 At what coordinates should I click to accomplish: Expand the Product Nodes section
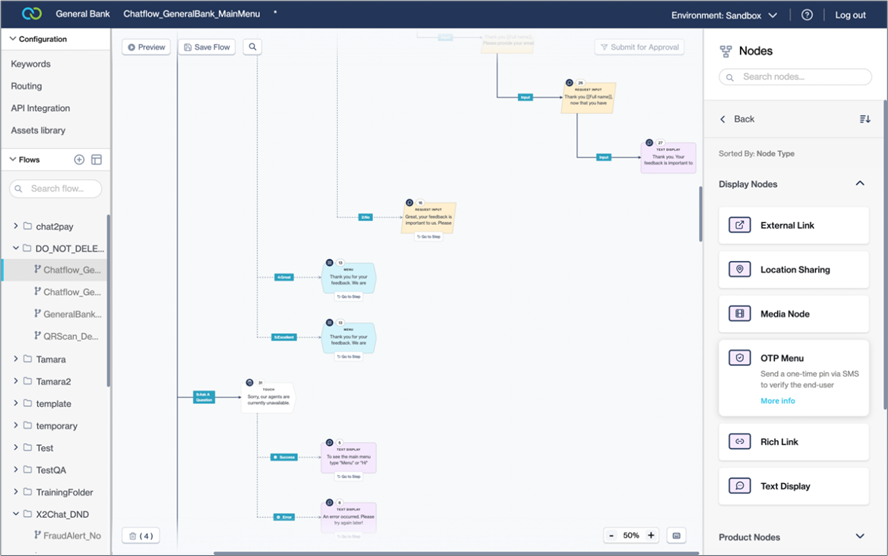pyautogui.click(x=859, y=537)
